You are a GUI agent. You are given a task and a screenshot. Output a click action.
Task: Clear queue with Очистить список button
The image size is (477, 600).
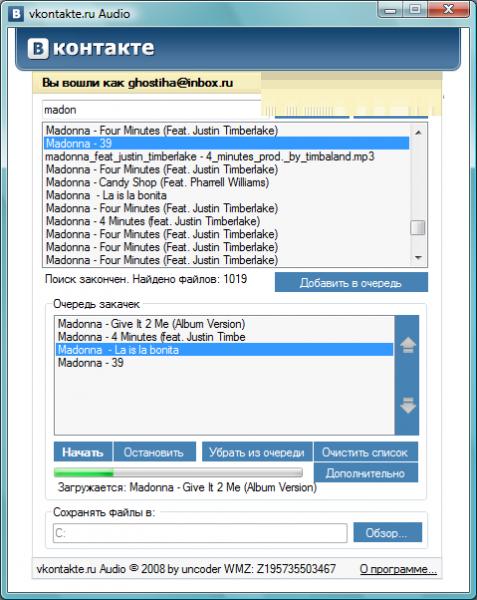pyautogui.click(x=366, y=452)
